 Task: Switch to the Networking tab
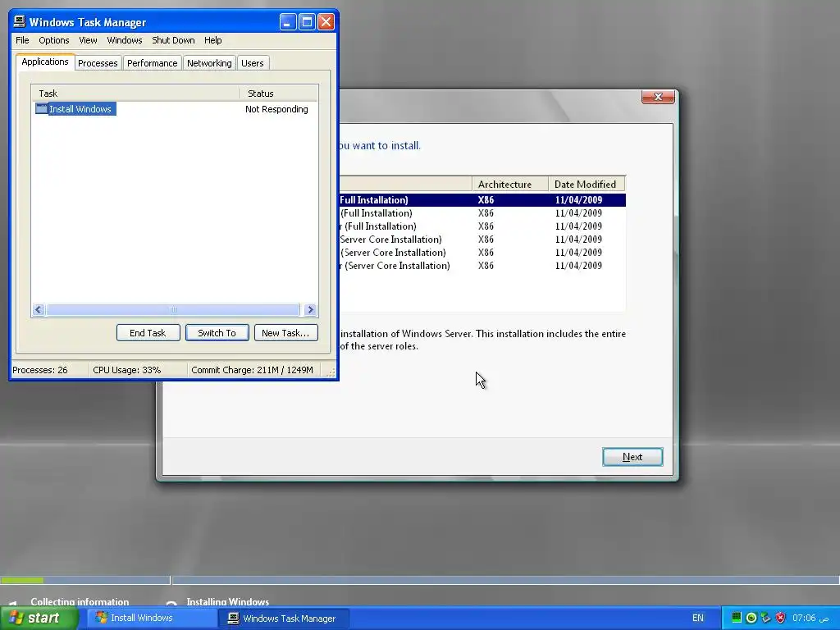(x=209, y=63)
